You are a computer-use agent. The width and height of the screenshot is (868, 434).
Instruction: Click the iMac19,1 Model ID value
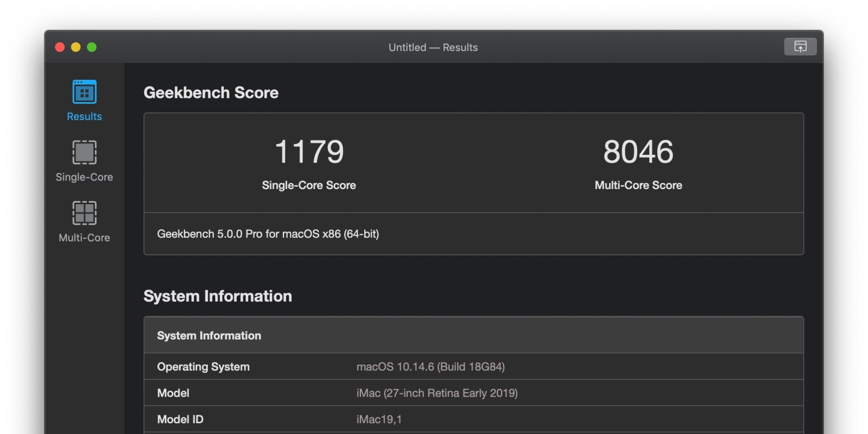point(379,419)
